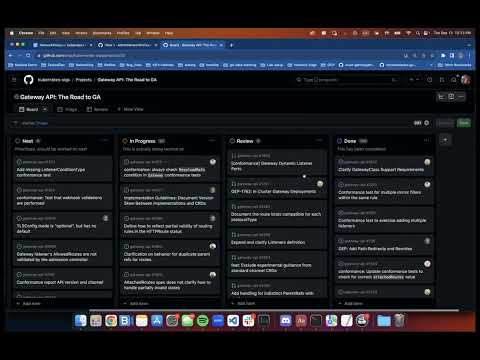Screen dimensions: 480x360
Task: Toggle the project details side panel icon
Action: coord(451,97)
